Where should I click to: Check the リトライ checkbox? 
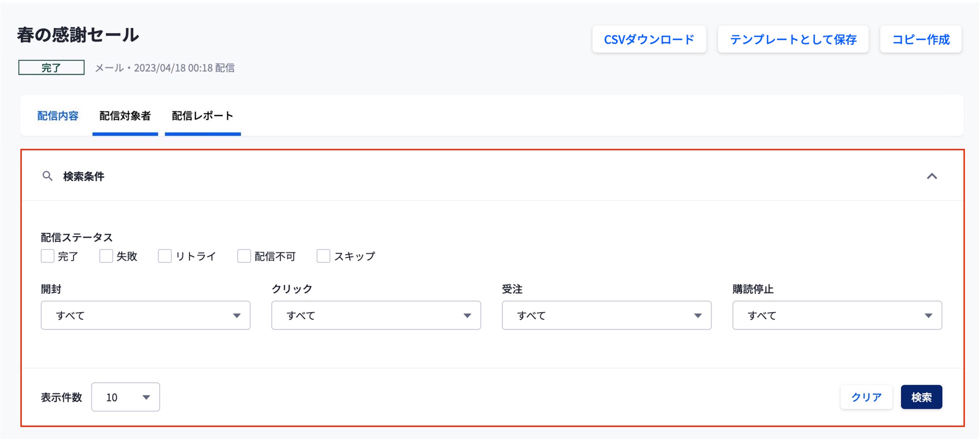(x=165, y=257)
